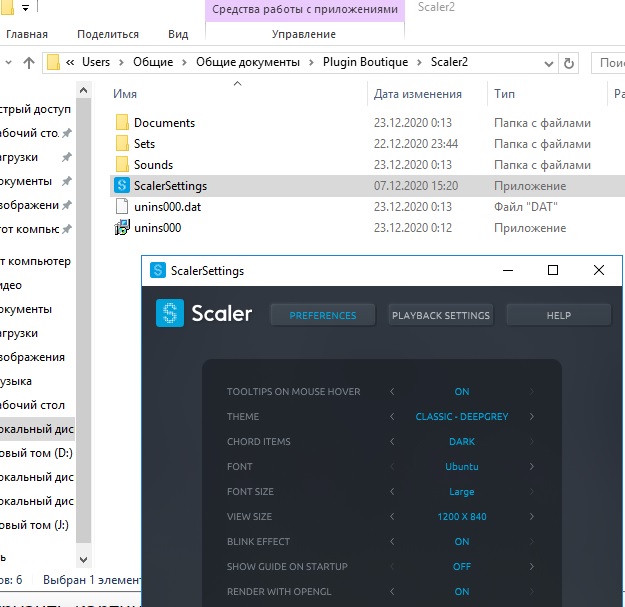Toggle RENDER WITH OPENGL with left arrow

coord(392,591)
